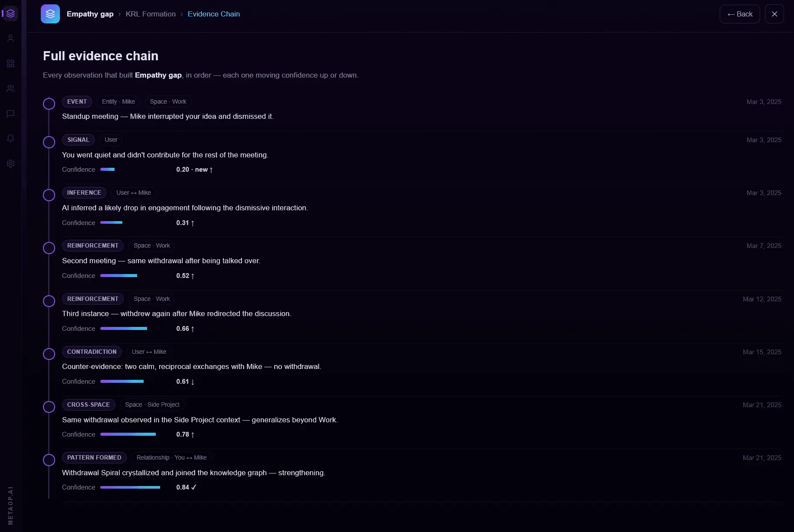Select the Mar 7 REINFORCEMENT timeline node
The image size is (794, 532).
(49, 248)
